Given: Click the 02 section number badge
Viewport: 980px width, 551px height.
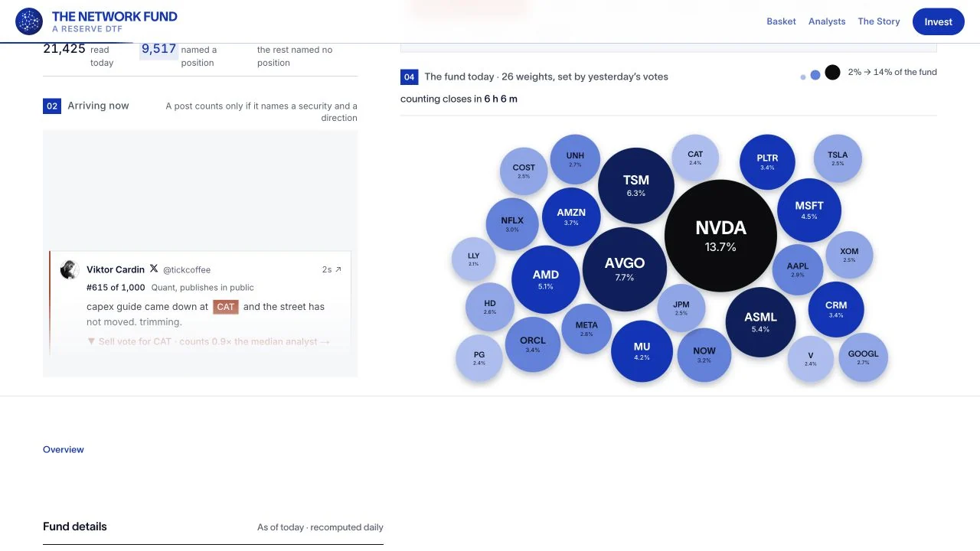Looking at the screenshot, I should [51, 106].
